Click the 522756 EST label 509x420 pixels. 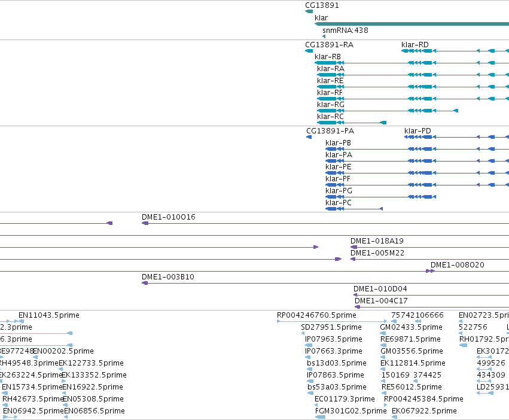click(x=473, y=327)
